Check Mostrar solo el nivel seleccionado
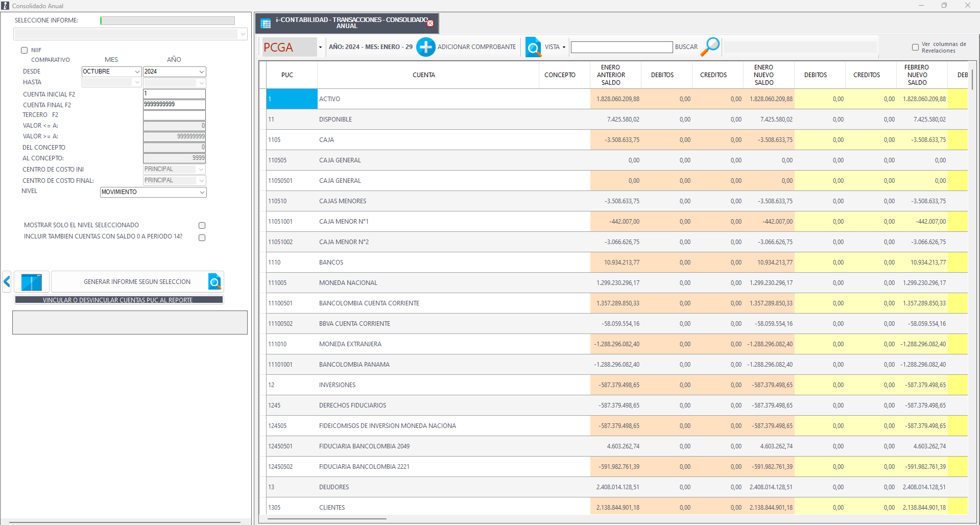Viewport: 980px width, 525px height. 202,225
